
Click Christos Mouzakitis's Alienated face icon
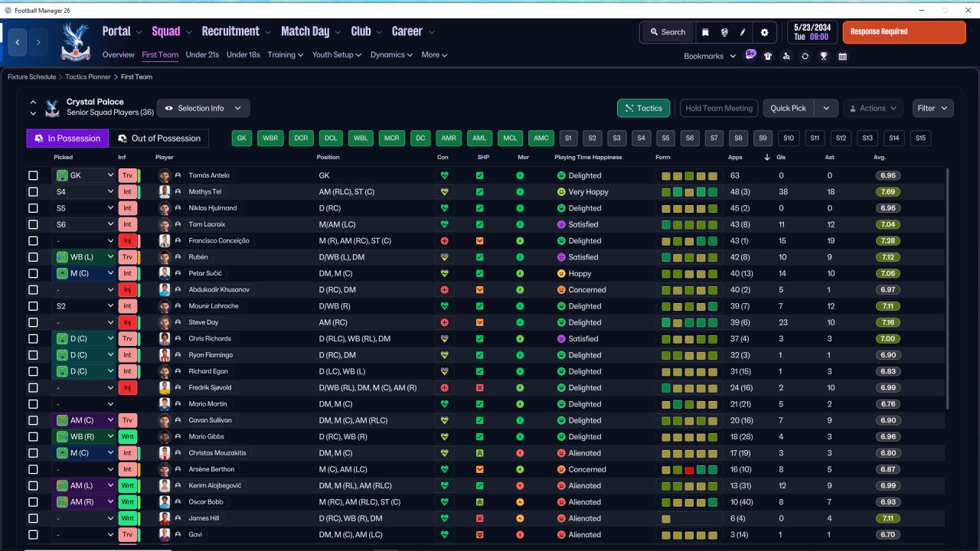point(561,453)
